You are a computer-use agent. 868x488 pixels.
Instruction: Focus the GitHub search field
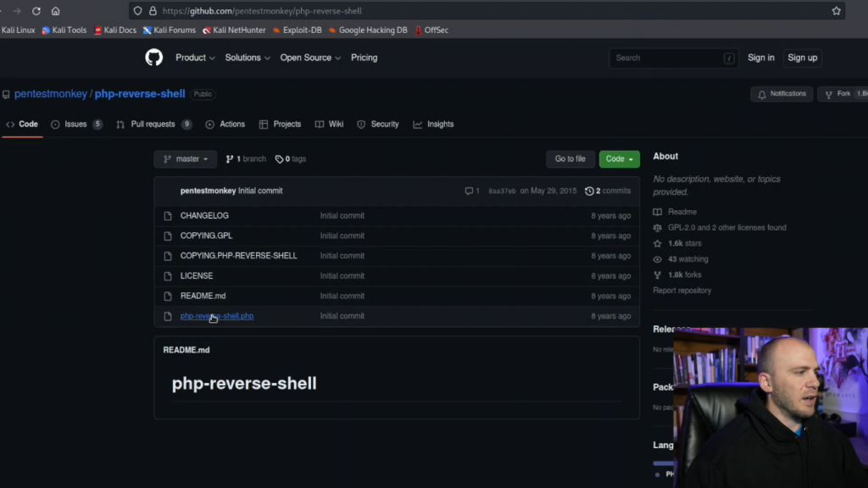click(x=674, y=58)
